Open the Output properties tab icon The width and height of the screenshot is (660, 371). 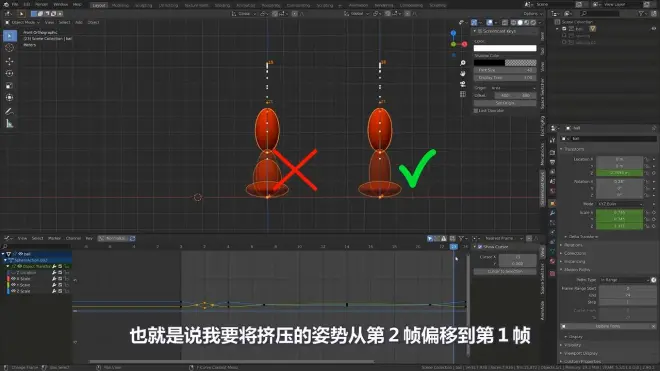[553, 162]
